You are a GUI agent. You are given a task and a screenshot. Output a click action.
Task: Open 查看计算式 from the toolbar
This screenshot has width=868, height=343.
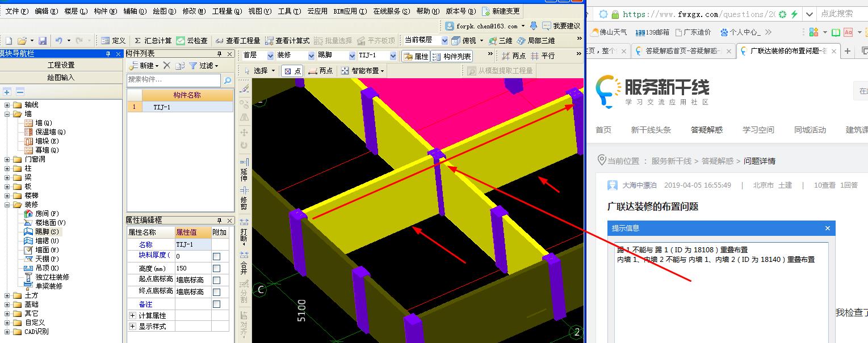click(x=287, y=41)
